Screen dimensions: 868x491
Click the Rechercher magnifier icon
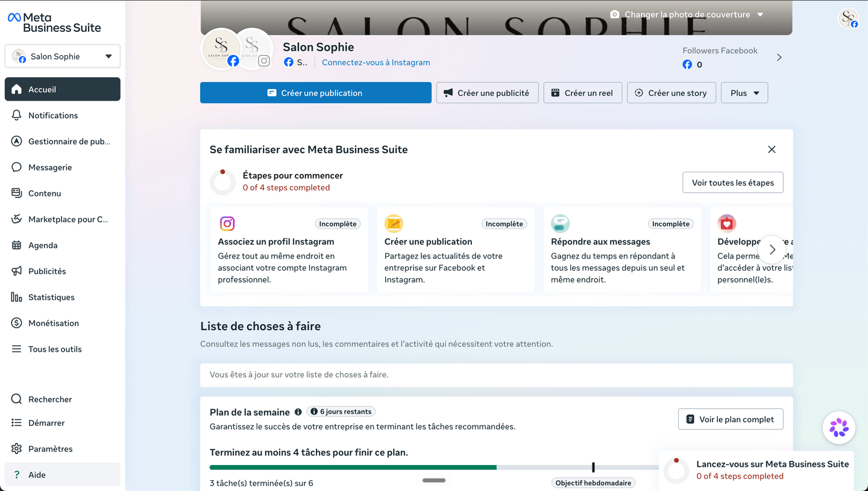tap(17, 399)
